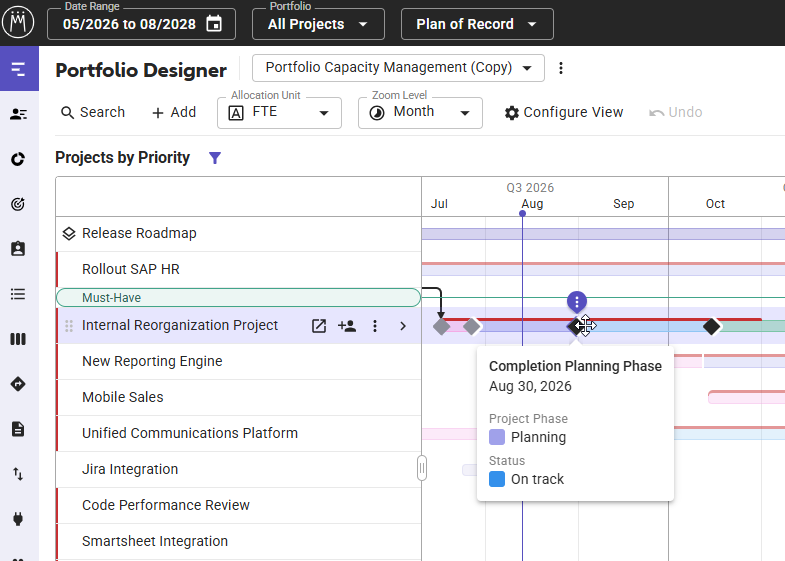Open the Portfolio Designer sidebar icon
785x561 pixels.
pos(19,69)
